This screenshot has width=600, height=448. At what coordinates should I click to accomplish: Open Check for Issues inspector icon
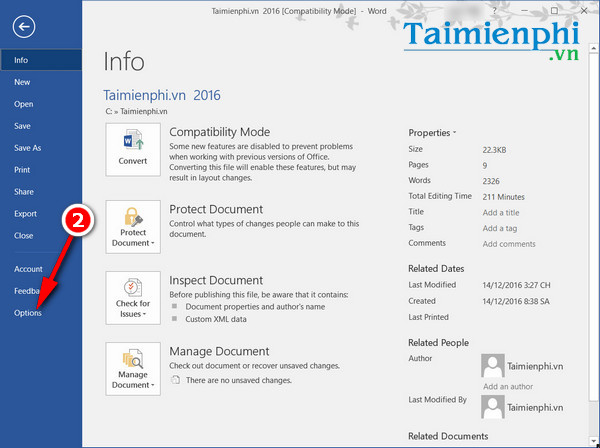133,298
